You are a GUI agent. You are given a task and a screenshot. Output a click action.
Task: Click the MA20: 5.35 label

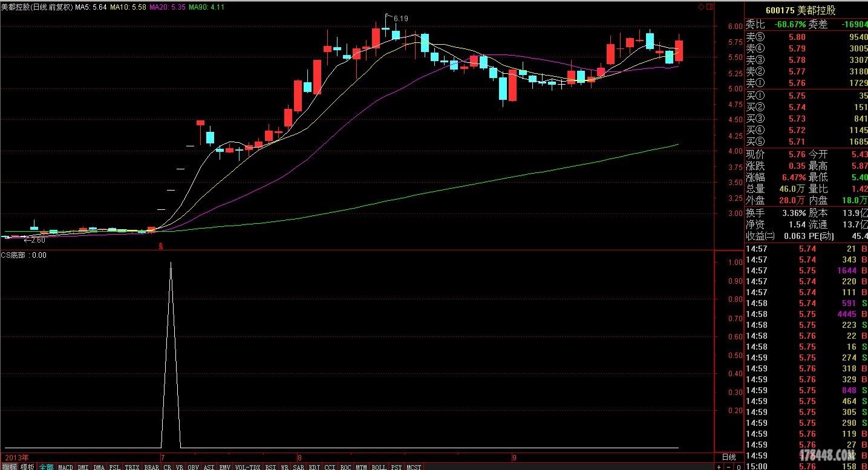[168, 7]
